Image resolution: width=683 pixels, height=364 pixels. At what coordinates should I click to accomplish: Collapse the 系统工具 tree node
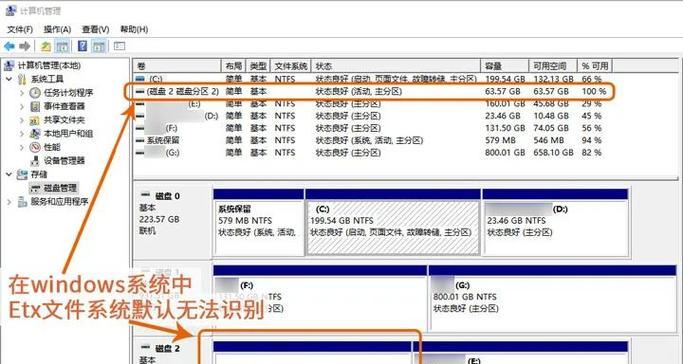pos(9,79)
